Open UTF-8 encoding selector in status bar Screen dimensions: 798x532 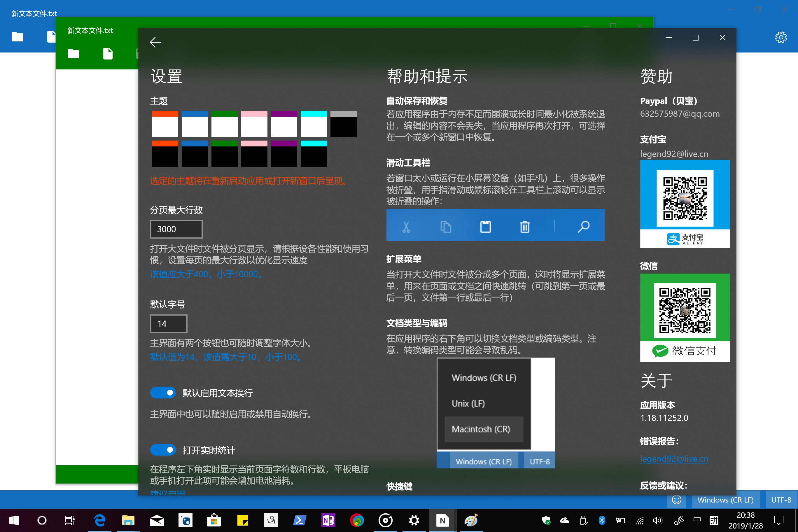(x=781, y=500)
